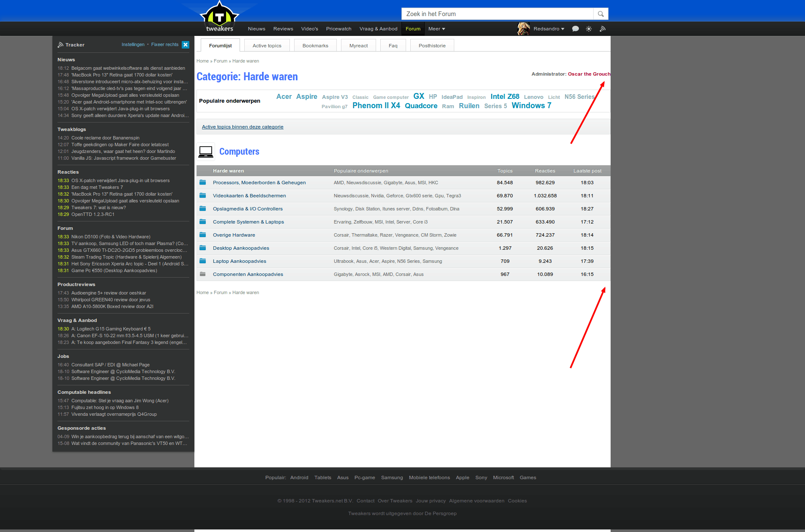
Task: Click folder icon for Componenten Aankoopadvies
Action: 203,274
